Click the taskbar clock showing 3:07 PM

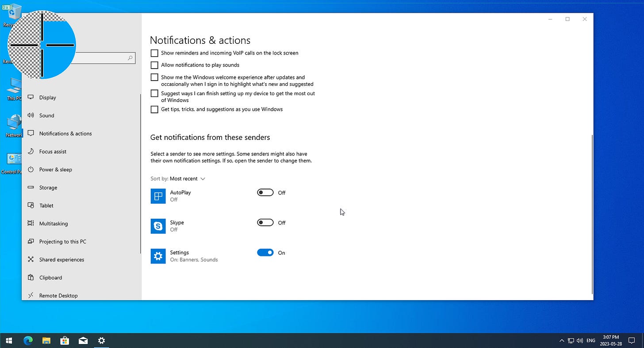[611, 340]
